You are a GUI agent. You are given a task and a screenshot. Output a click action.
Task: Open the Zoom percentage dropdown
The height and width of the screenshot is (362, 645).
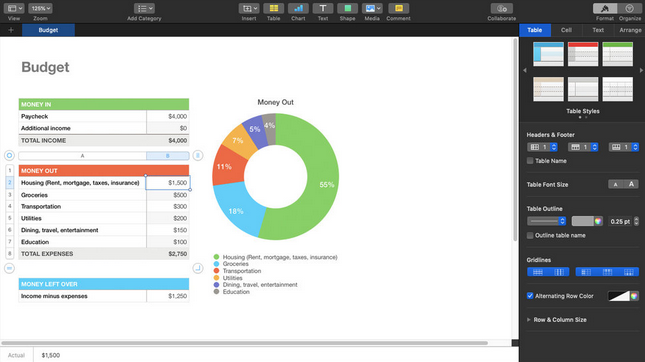(40, 8)
